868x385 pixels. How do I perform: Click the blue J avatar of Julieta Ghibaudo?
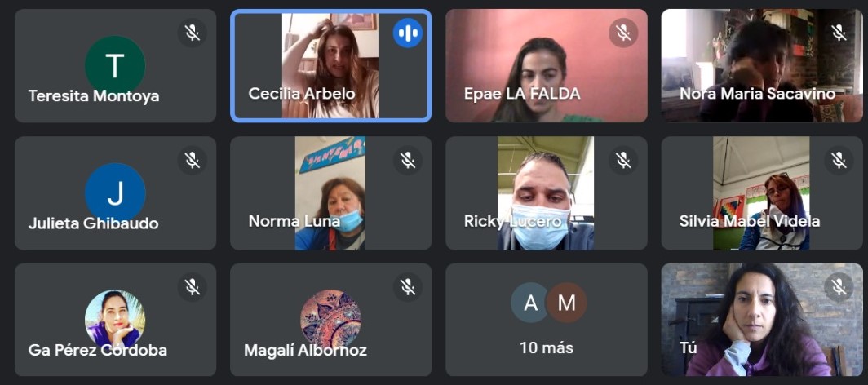[x=115, y=193]
